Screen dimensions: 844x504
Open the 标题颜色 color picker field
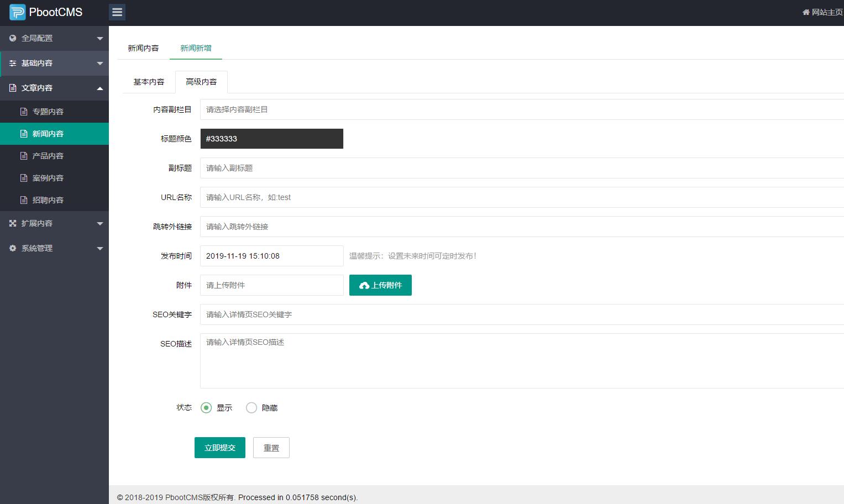pyautogui.click(x=271, y=139)
